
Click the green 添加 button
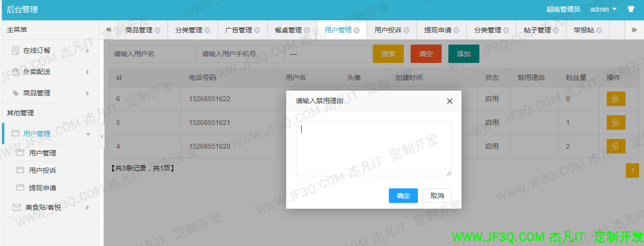point(464,54)
